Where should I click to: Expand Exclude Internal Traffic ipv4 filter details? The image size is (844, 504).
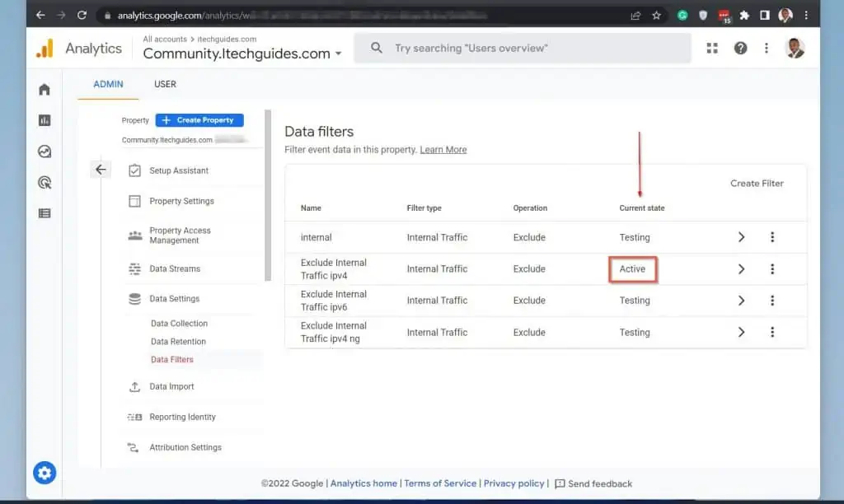pos(741,268)
